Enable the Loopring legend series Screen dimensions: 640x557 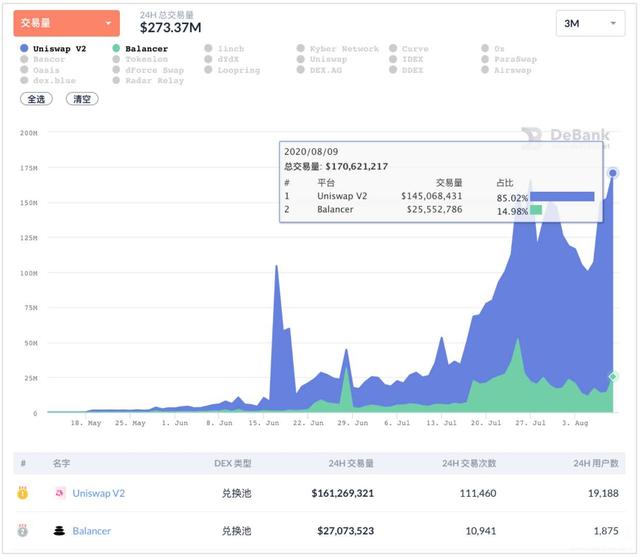pos(232,70)
